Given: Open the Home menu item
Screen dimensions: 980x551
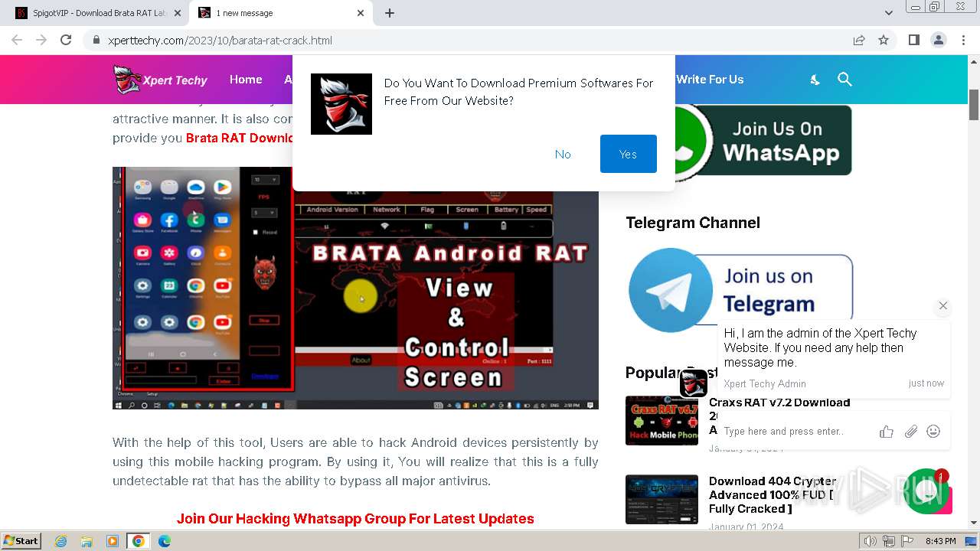Looking at the screenshot, I should [x=246, y=80].
